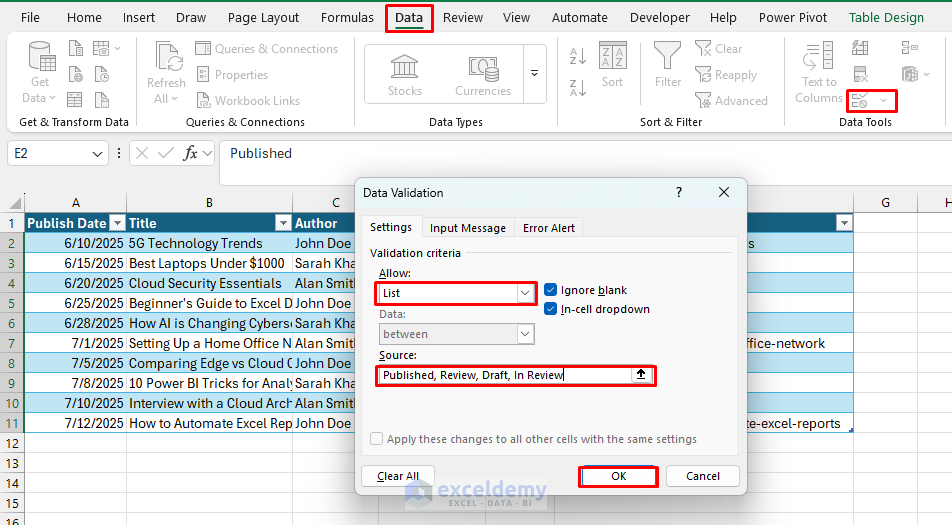This screenshot has height=525, width=952.
Task: Click OK in Data Validation dialog
Action: point(618,476)
